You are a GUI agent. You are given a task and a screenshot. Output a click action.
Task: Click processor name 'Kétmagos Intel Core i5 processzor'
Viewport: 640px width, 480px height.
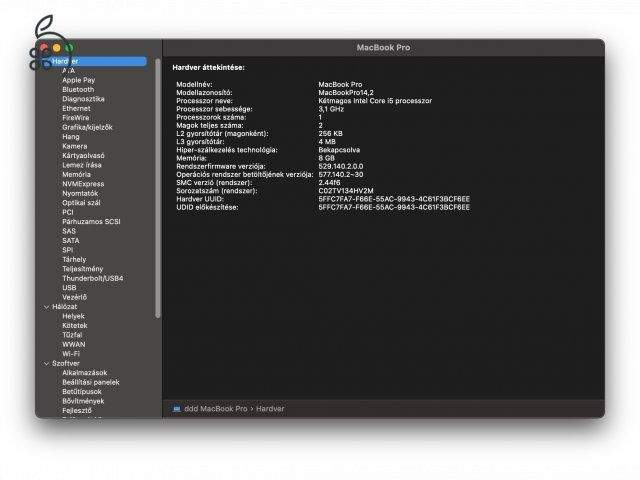click(x=375, y=101)
